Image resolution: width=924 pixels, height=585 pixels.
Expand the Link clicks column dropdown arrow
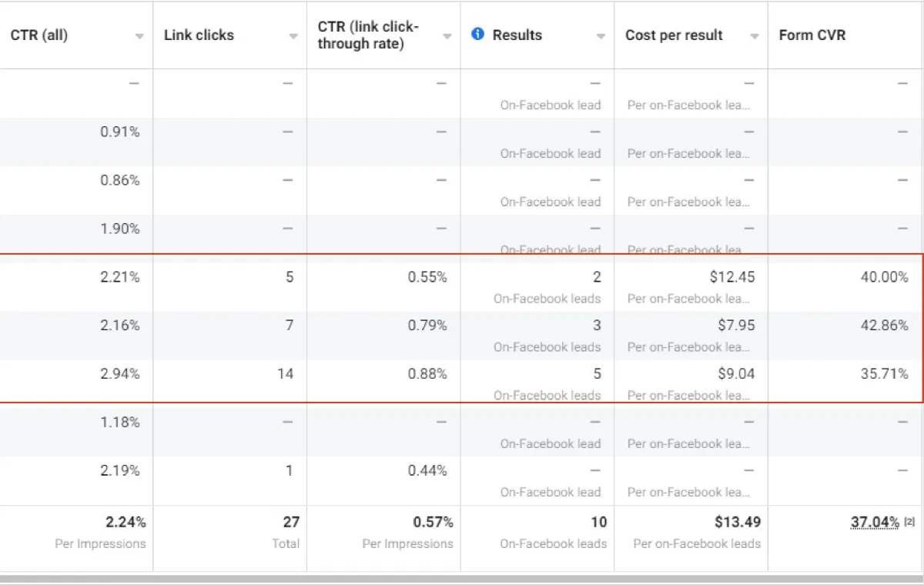tap(293, 36)
